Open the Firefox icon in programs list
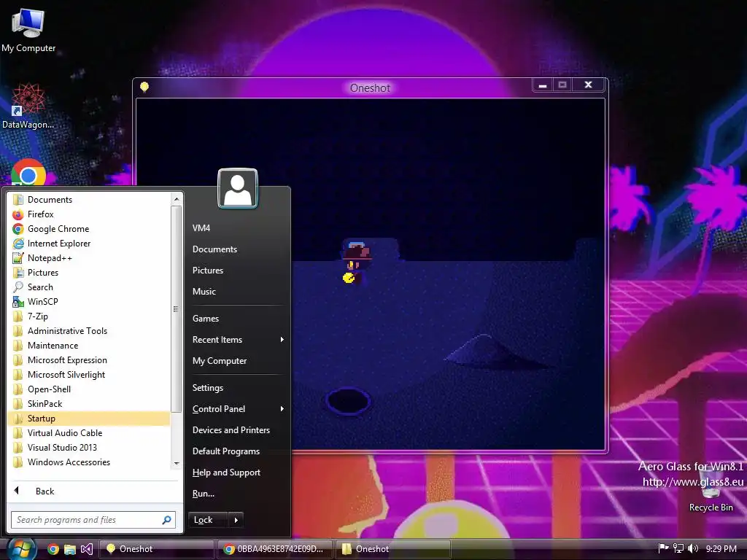Image resolution: width=747 pixels, height=560 pixels. [x=18, y=214]
